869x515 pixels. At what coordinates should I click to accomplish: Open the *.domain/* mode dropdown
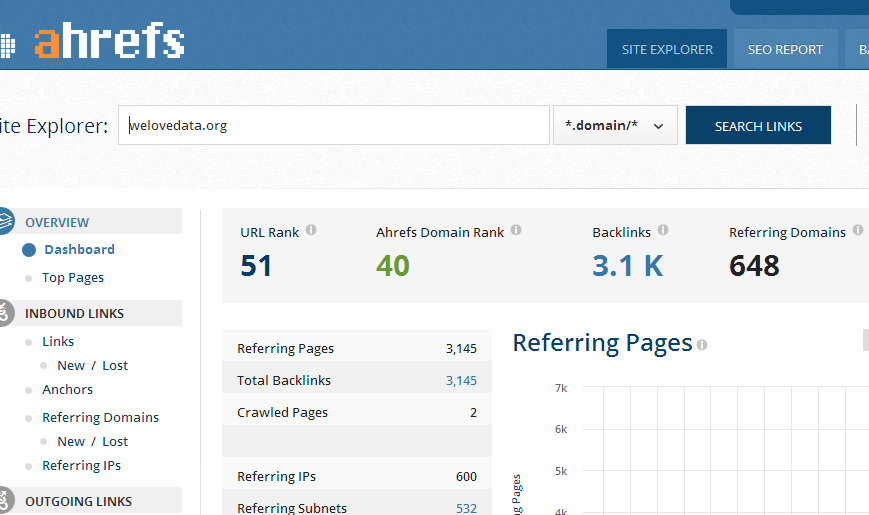click(x=615, y=125)
